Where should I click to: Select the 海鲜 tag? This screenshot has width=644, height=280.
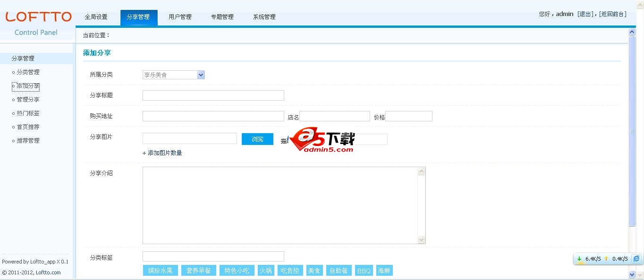[x=384, y=271]
